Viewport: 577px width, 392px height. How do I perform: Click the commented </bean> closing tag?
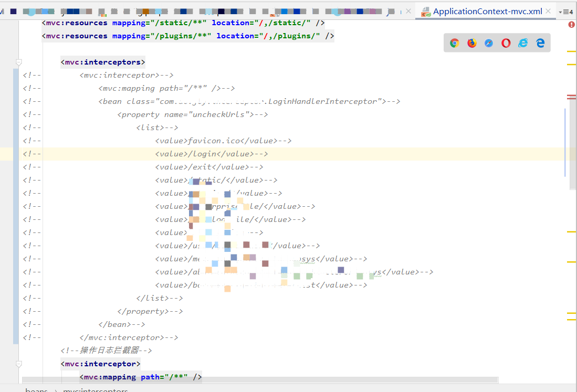pos(121,325)
